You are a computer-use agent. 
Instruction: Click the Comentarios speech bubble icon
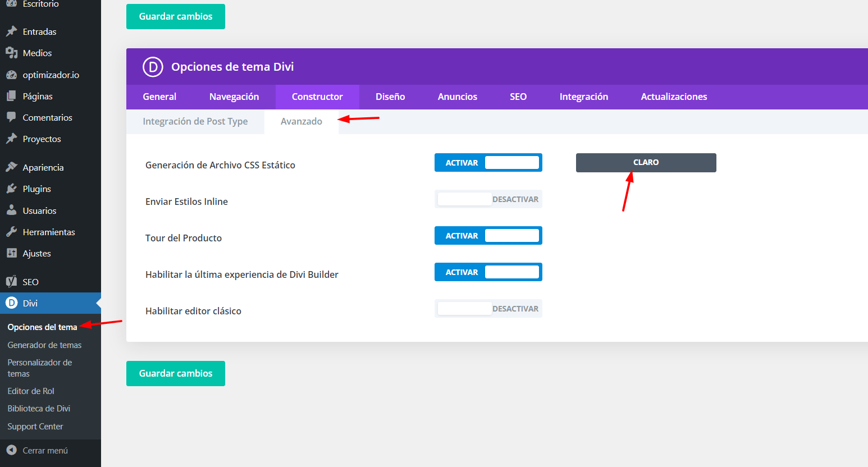click(x=11, y=117)
